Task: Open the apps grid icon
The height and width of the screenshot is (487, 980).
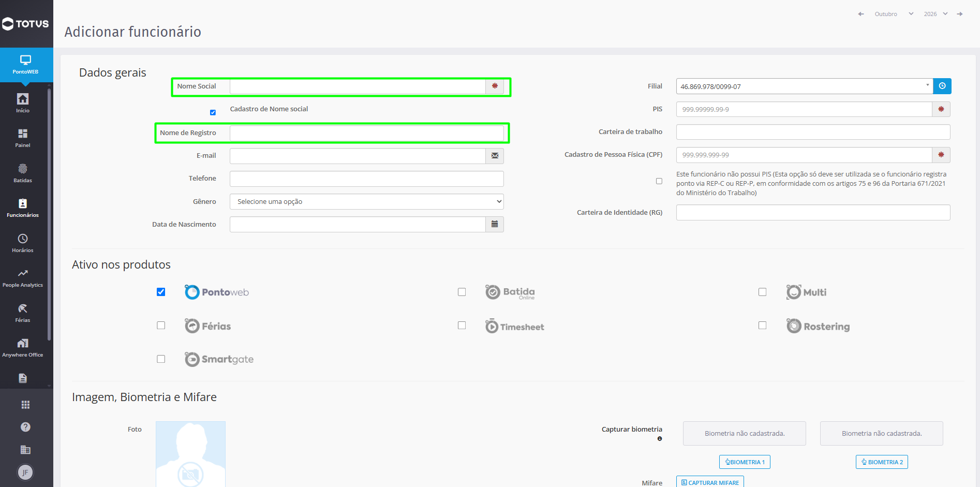Action: point(25,405)
